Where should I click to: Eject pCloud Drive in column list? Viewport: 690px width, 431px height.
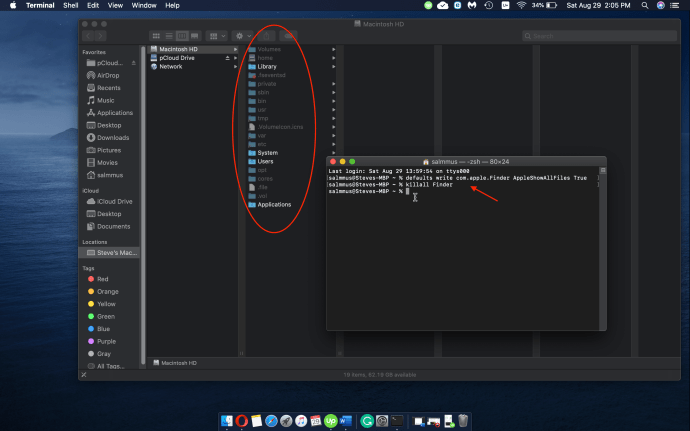pos(228,58)
